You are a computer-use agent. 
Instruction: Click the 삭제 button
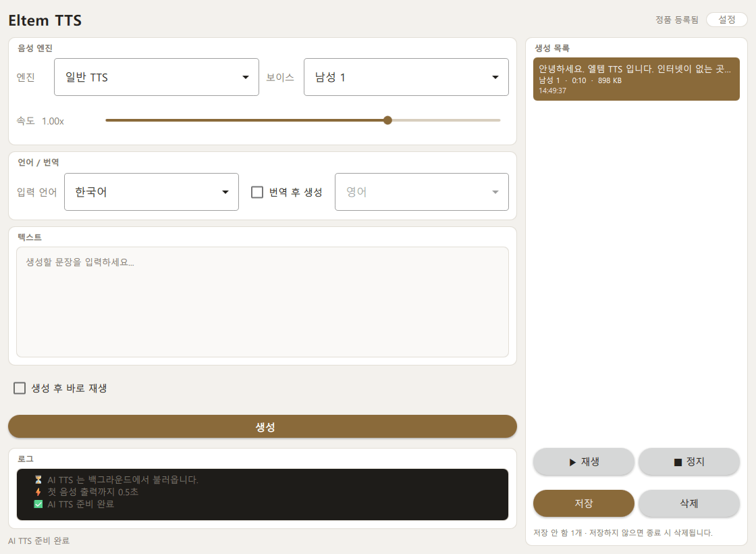pos(689,503)
